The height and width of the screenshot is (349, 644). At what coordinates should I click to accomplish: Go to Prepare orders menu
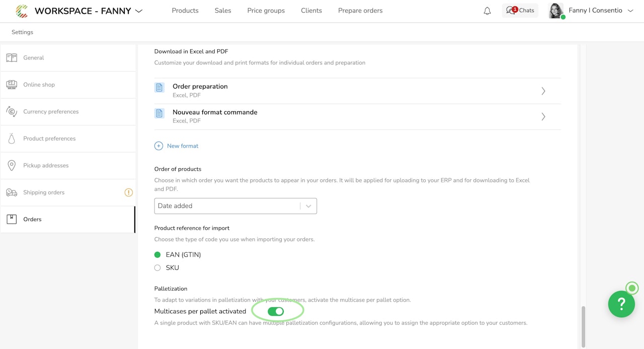click(360, 11)
